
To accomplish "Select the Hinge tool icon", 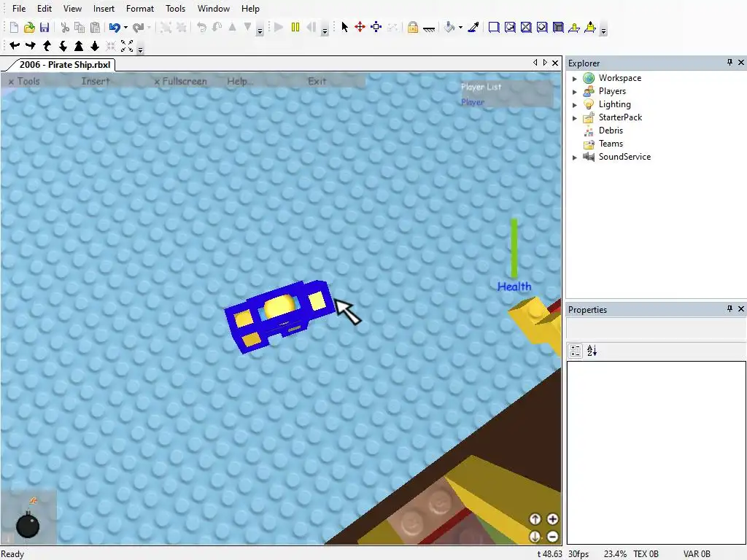I will coord(574,27).
